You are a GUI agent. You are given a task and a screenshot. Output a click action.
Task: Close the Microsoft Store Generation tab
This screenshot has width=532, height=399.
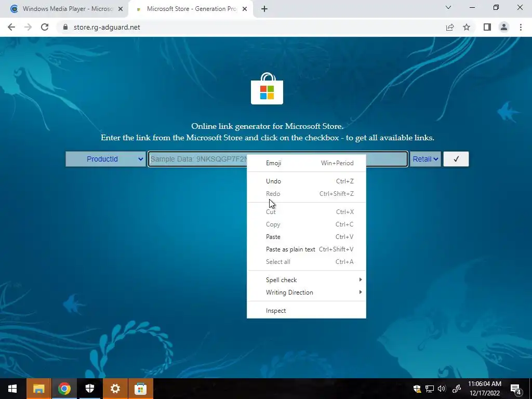pyautogui.click(x=245, y=9)
